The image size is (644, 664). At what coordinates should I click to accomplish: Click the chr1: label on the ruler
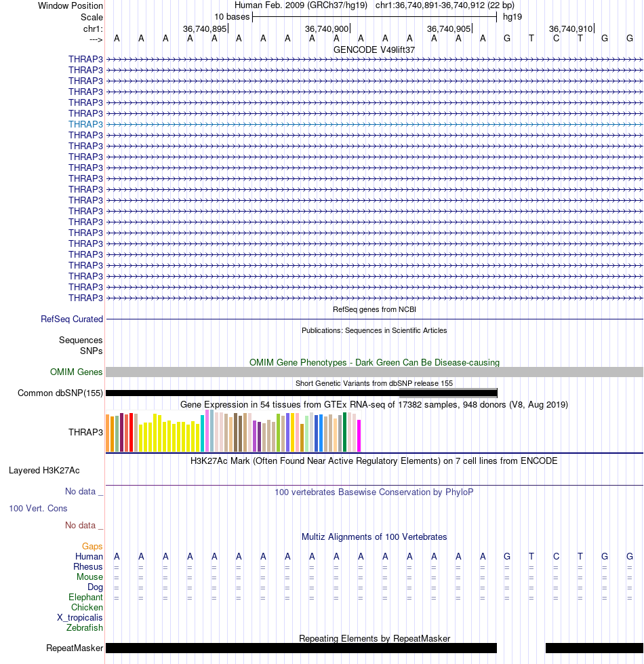[x=93, y=28]
